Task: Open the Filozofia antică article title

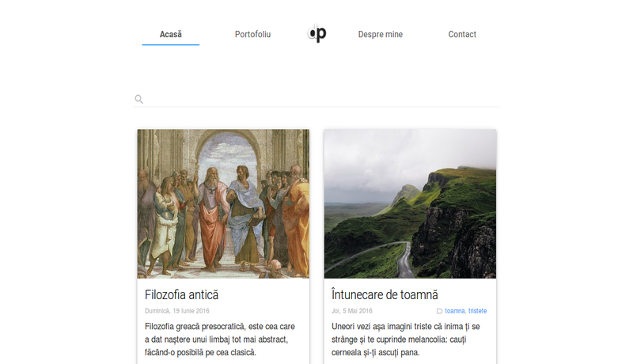Action: coord(182,294)
